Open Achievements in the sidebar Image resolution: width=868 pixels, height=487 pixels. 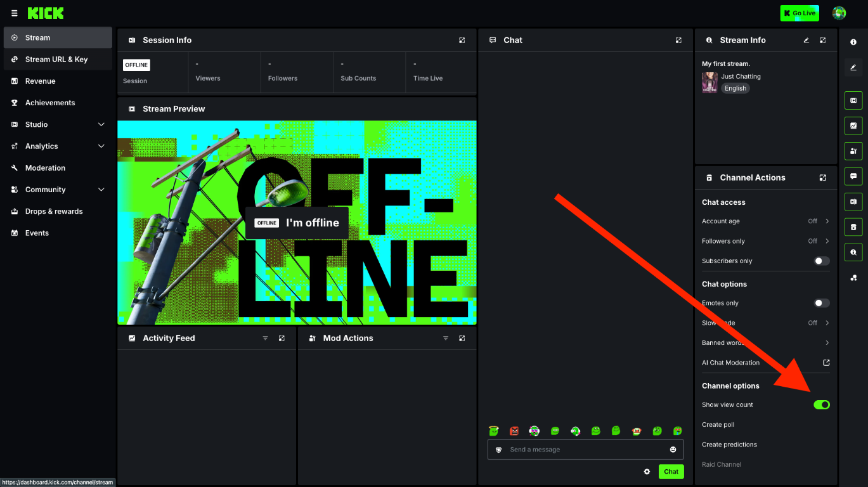(x=58, y=103)
